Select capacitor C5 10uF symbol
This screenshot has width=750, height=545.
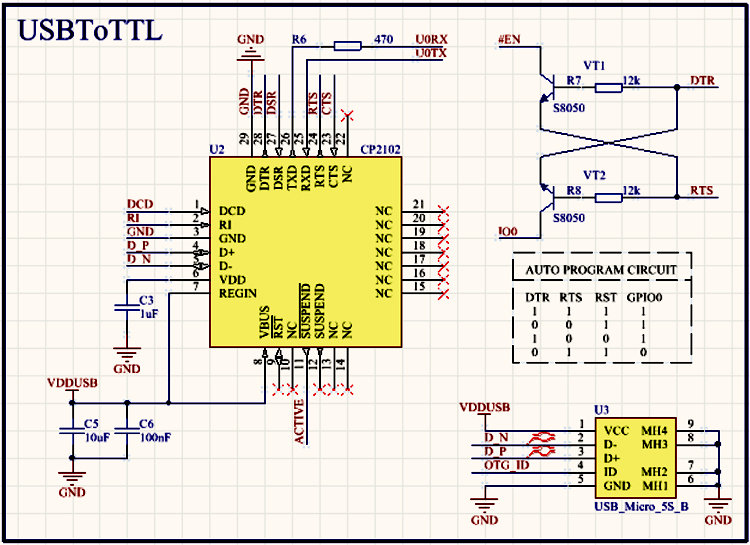(x=70, y=434)
